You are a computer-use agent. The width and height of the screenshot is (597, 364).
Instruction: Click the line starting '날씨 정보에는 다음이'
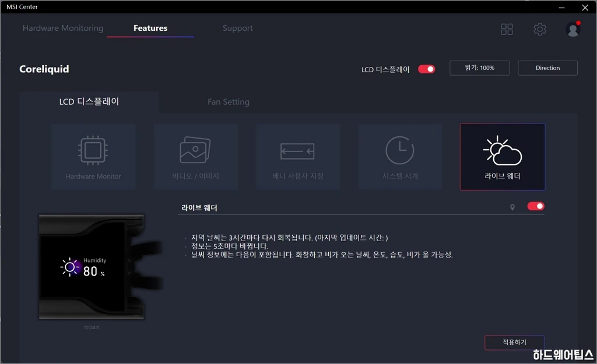322,255
